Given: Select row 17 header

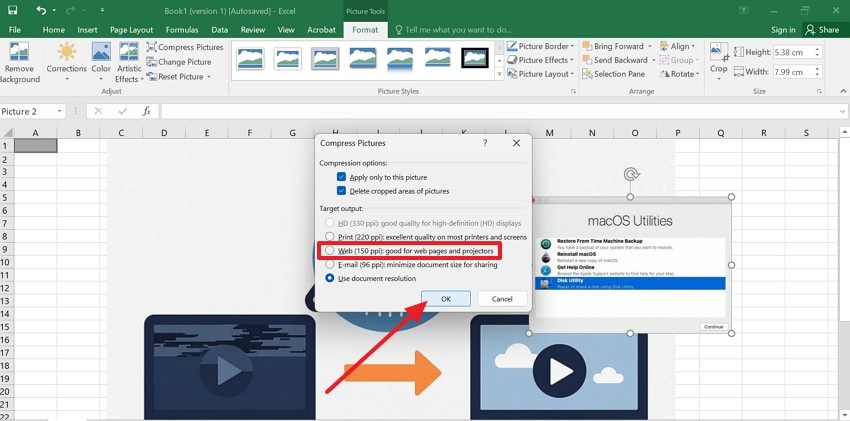Looking at the screenshot, I should 7,352.
